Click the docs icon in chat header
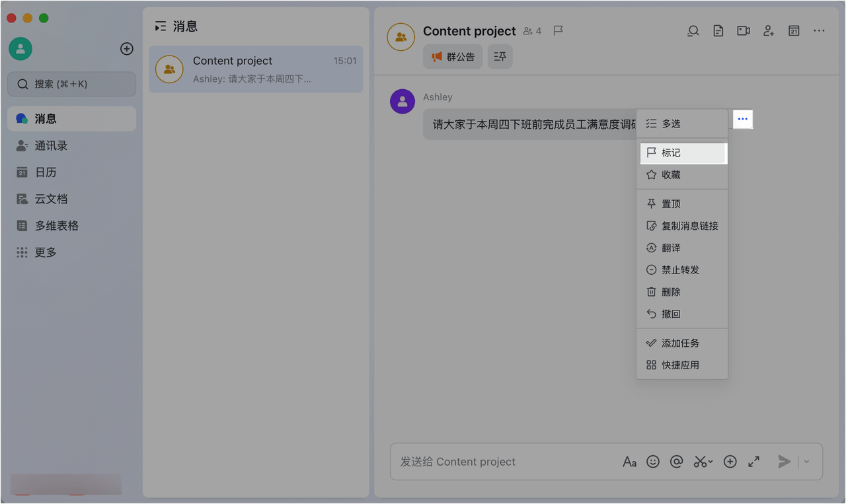 pos(718,30)
